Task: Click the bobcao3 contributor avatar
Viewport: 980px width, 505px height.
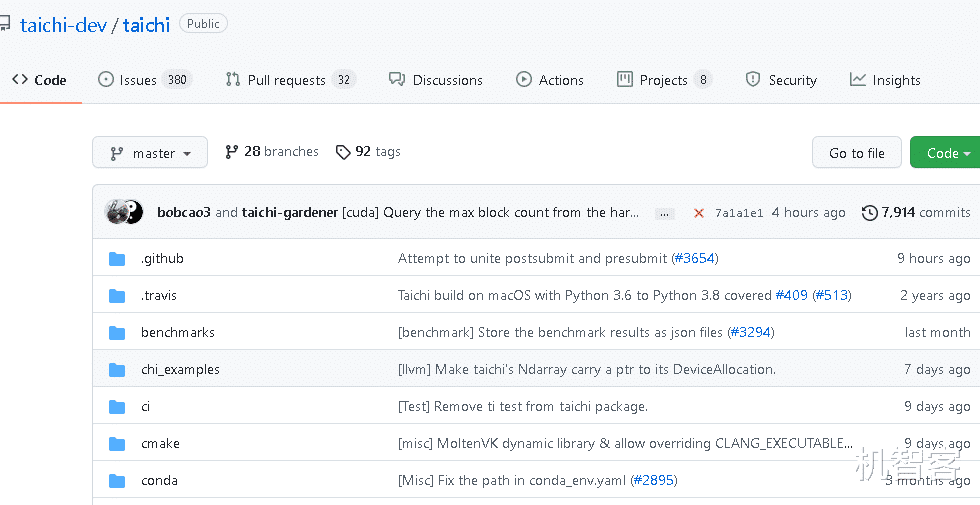Action: tap(116, 212)
